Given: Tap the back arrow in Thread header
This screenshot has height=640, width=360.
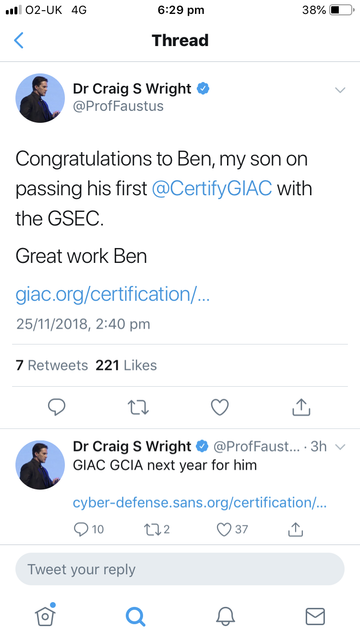Looking at the screenshot, I should point(19,40).
